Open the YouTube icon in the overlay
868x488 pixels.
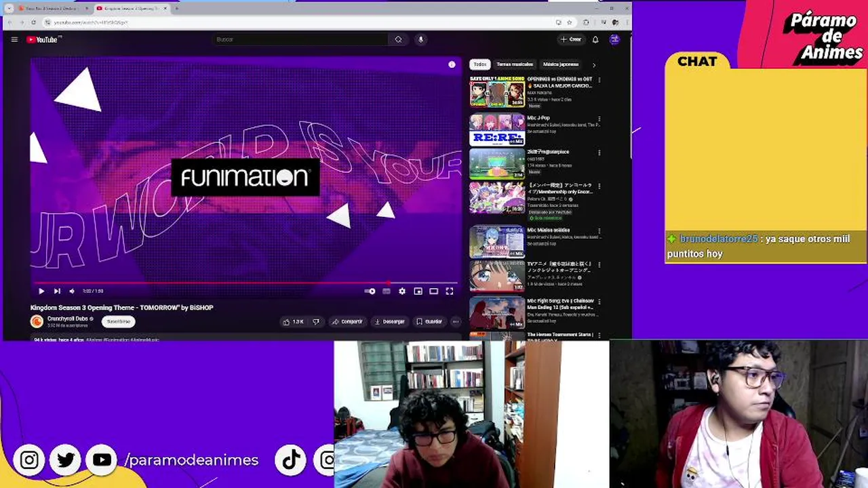point(102,460)
